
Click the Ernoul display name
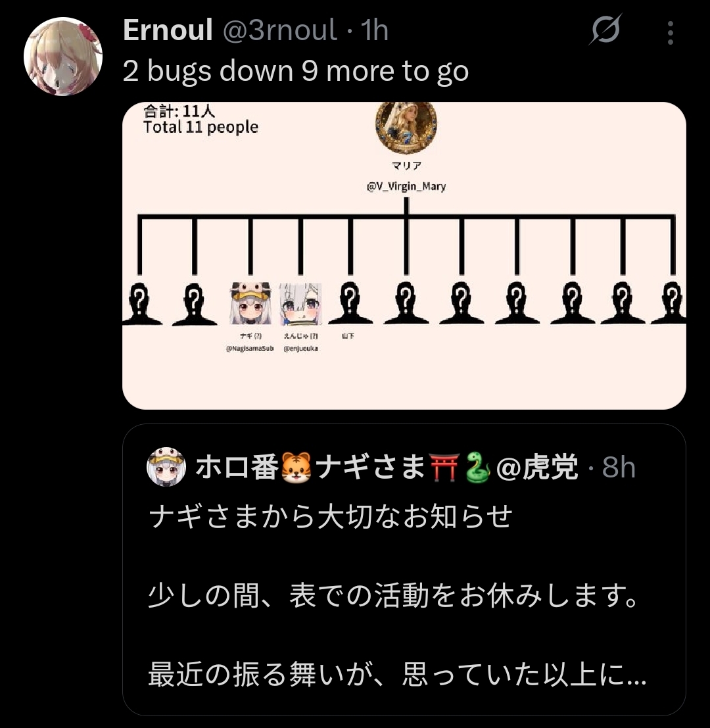[x=168, y=30]
